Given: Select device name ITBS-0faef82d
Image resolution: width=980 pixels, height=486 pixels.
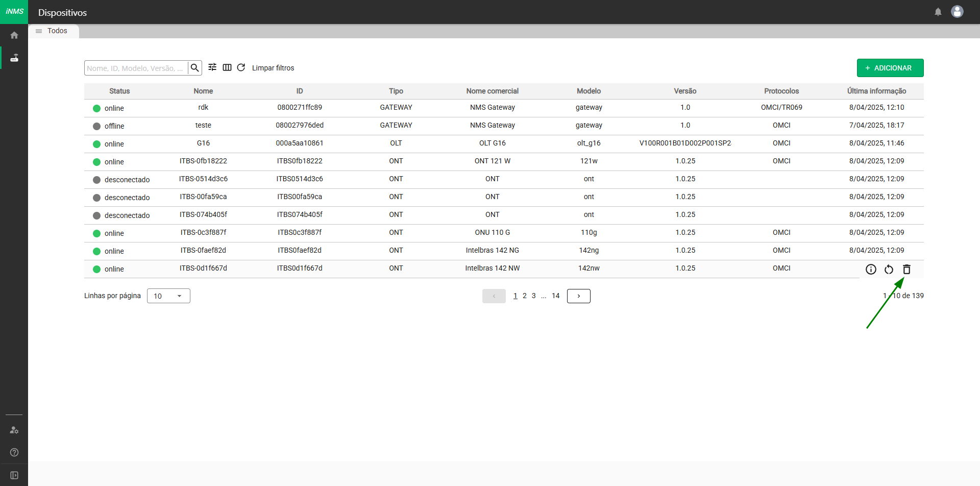Looking at the screenshot, I should (x=203, y=250).
